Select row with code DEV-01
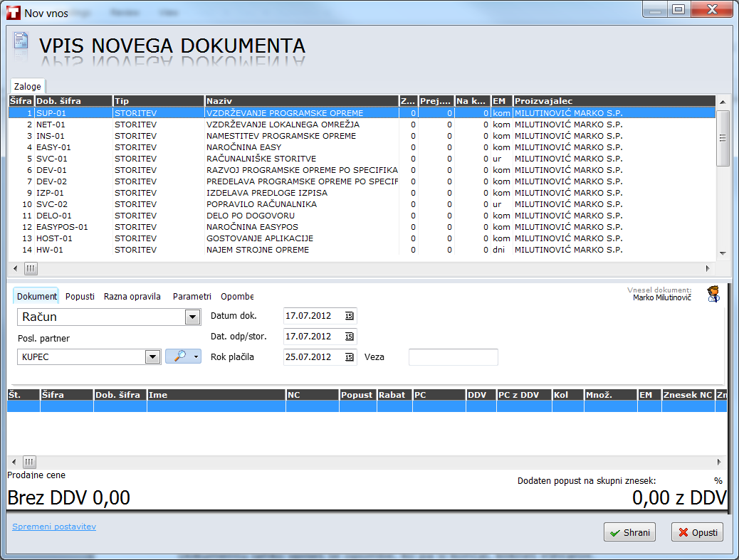Screen dimensions: 739x560 (362, 170)
